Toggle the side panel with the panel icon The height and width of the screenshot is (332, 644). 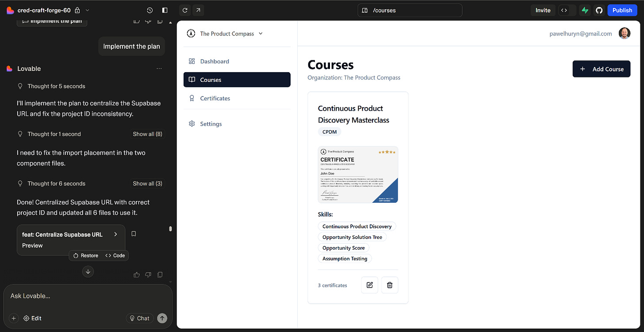pos(164,10)
